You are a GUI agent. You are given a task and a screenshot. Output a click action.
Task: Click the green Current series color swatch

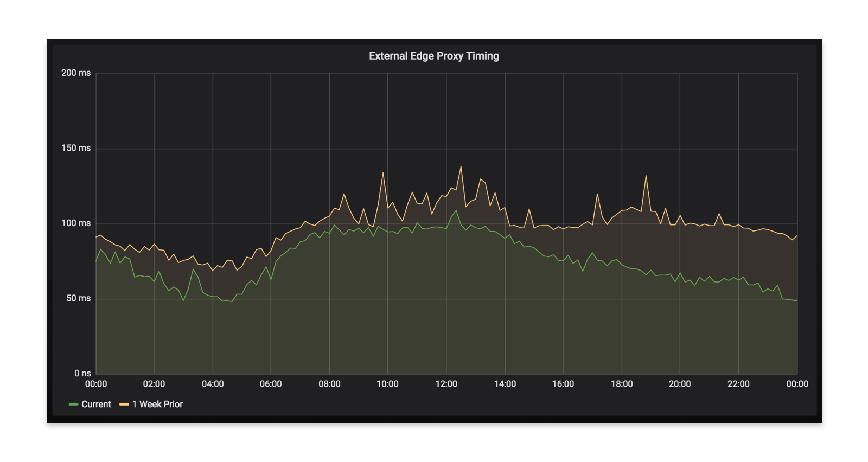pos(74,405)
